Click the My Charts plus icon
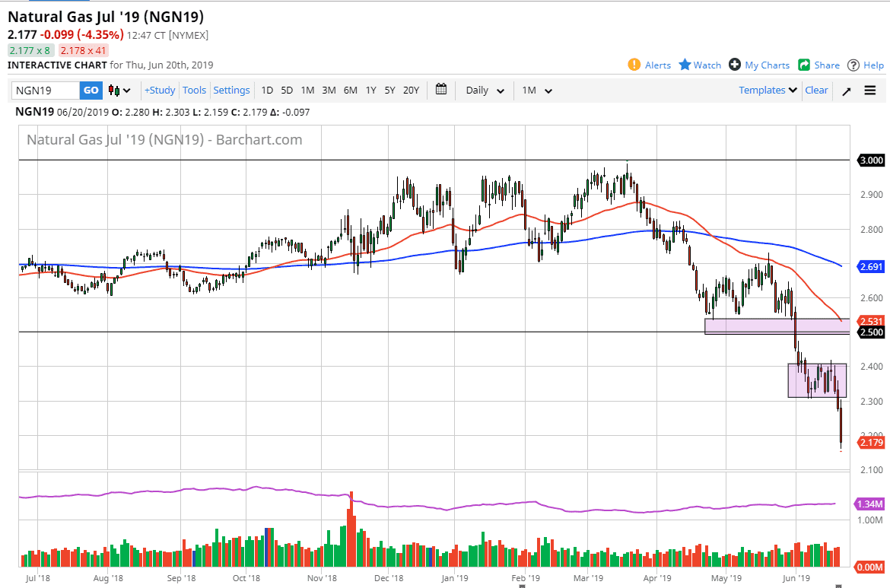The width and height of the screenshot is (890, 588). pos(735,65)
